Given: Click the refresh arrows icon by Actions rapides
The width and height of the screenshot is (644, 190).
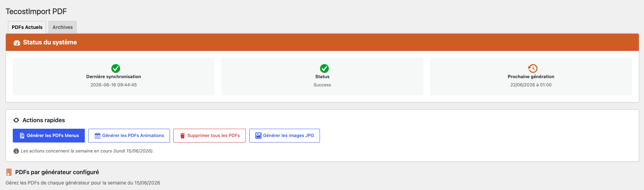Looking at the screenshot, I should (16, 120).
